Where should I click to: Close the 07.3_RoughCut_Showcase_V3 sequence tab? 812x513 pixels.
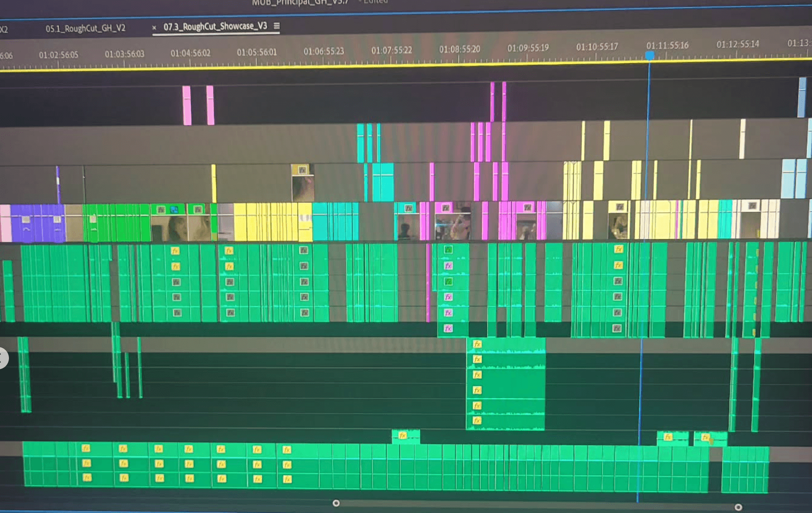pyautogui.click(x=154, y=28)
